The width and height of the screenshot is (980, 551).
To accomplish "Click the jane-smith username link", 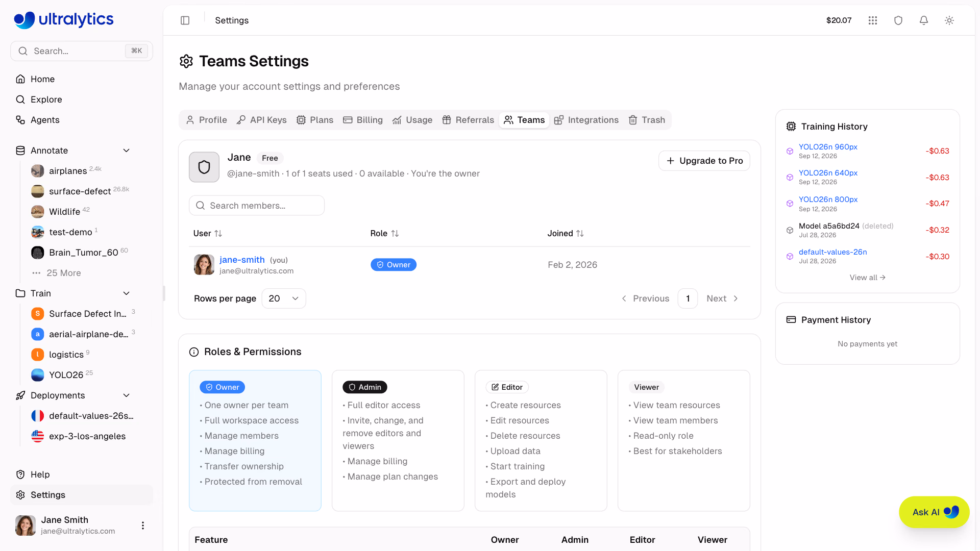I will pos(242,260).
